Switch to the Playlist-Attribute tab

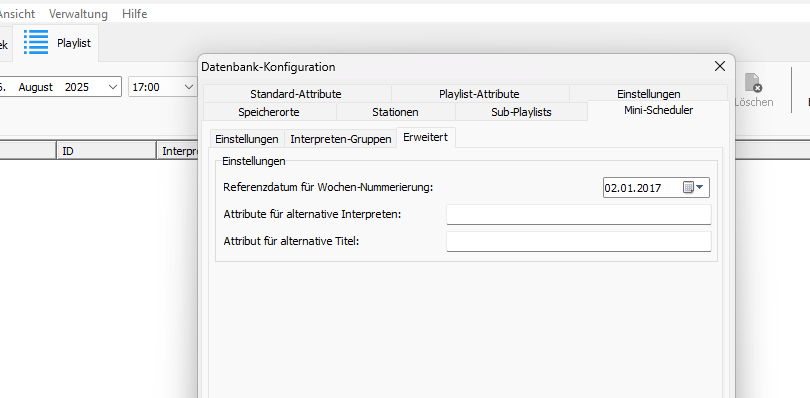tap(479, 94)
